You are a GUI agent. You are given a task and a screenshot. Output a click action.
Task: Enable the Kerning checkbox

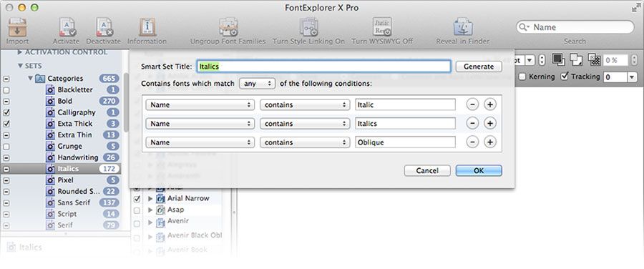[x=522, y=77]
